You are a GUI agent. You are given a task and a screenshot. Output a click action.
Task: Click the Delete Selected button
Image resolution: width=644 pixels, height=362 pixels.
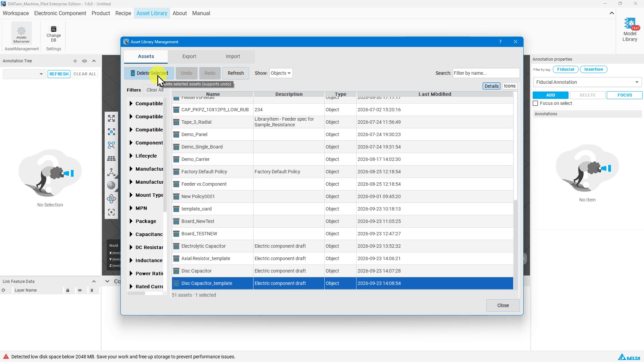pos(149,73)
